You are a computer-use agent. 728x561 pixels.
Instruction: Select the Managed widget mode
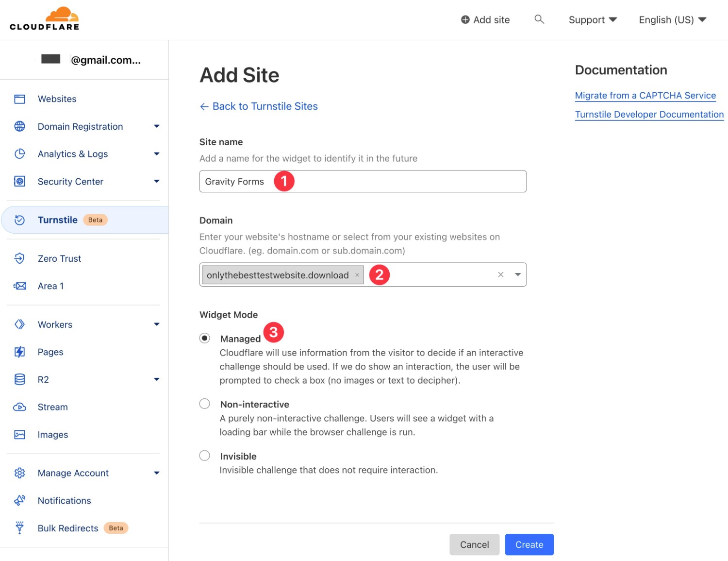(x=205, y=338)
